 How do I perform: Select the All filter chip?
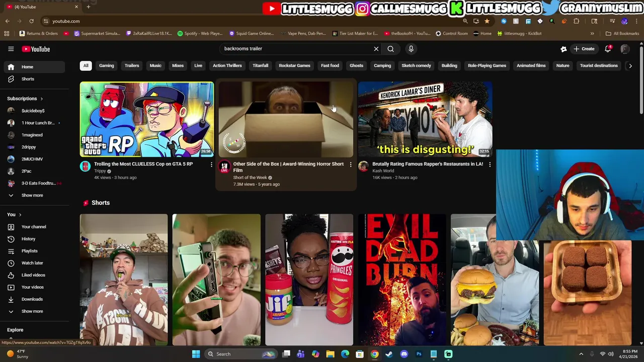pos(86,65)
